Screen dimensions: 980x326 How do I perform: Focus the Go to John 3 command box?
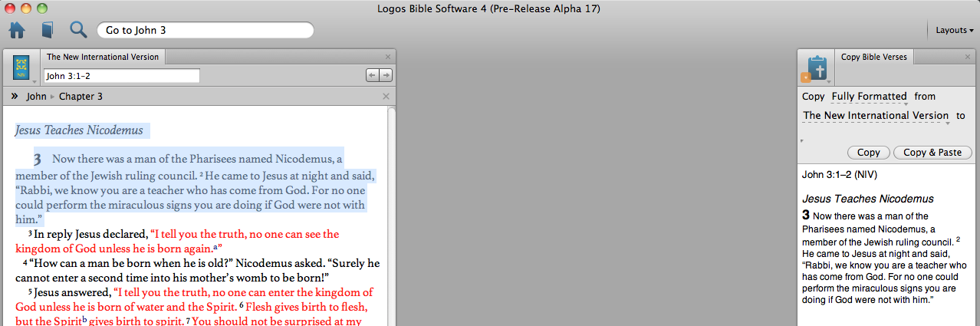coord(206,31)
